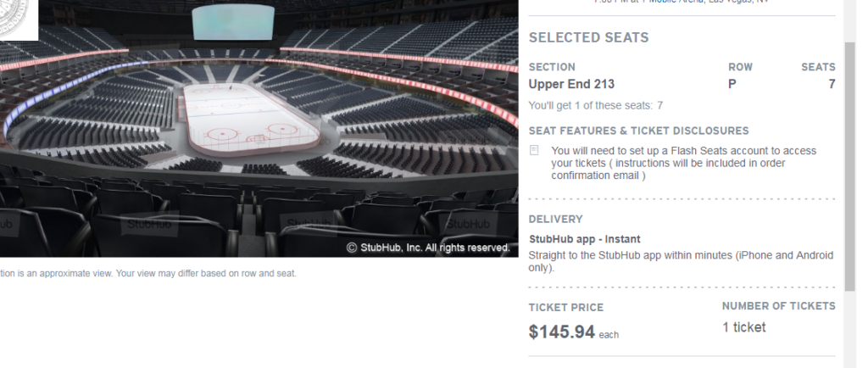This screenshot has height=368, width=868.
Task: Click the seat number 7 under Seats
Action: 832,84
